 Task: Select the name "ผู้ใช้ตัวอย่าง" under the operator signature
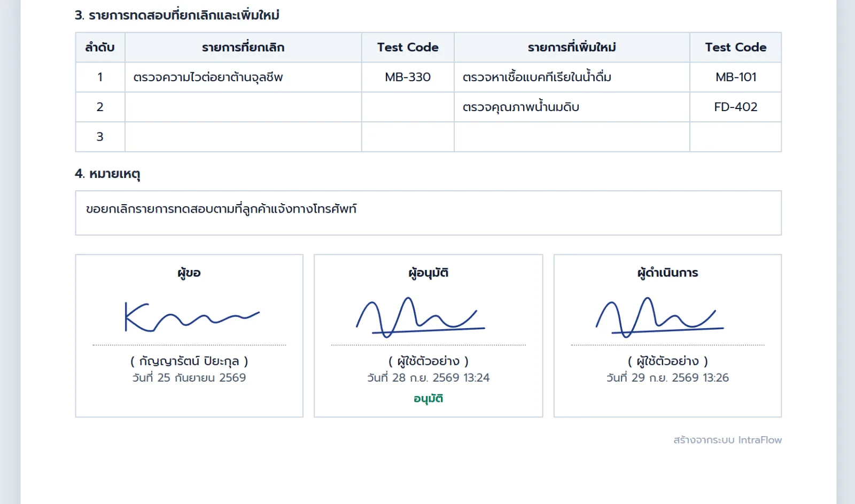click(668, 361)
